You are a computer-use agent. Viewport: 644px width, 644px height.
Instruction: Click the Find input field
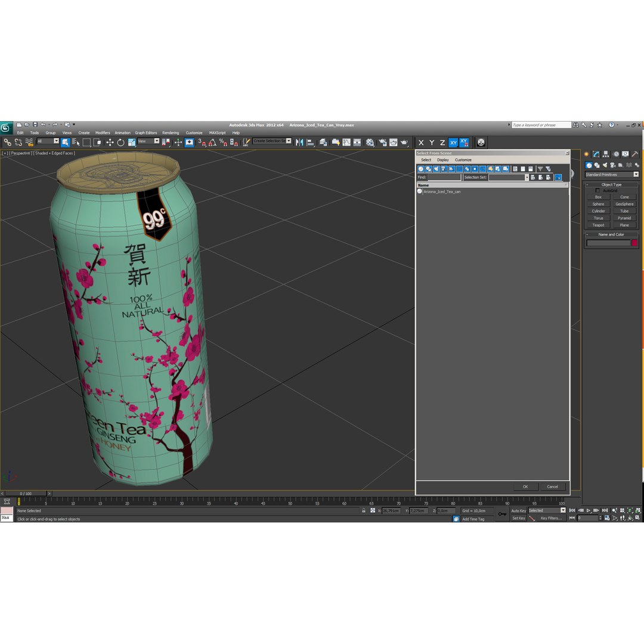pos(444,178)
